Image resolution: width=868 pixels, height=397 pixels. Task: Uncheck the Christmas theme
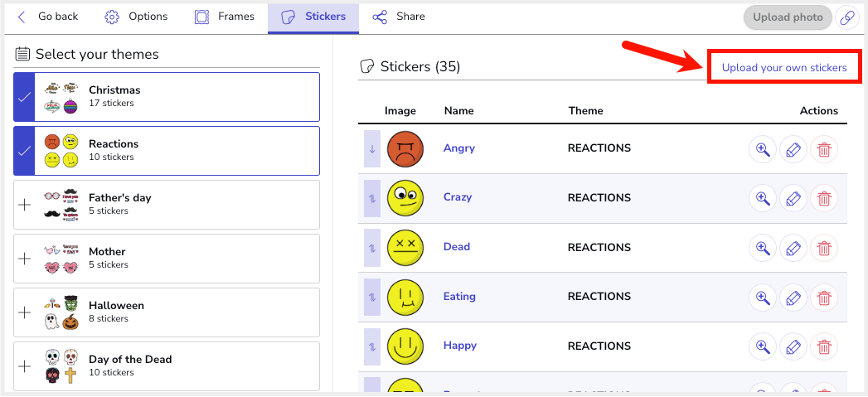pos(24,97)
